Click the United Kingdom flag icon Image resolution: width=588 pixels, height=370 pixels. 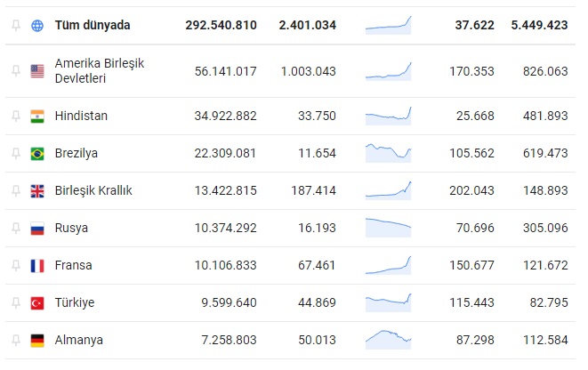point(37,190)
